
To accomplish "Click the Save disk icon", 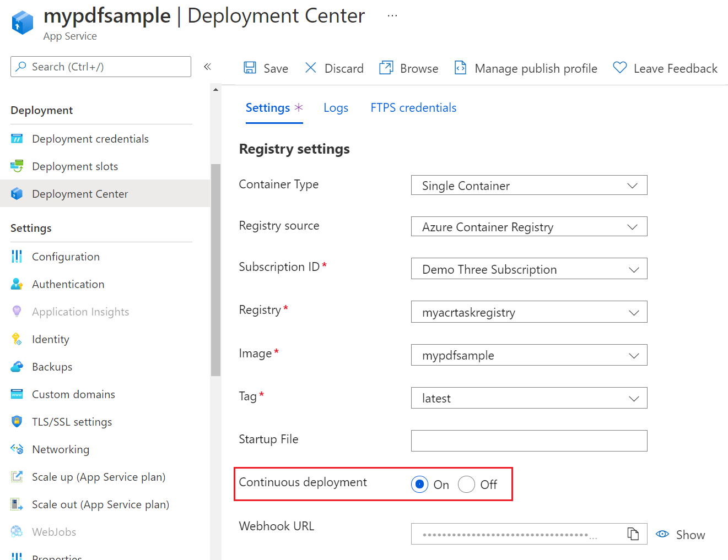I will [250, 68].
